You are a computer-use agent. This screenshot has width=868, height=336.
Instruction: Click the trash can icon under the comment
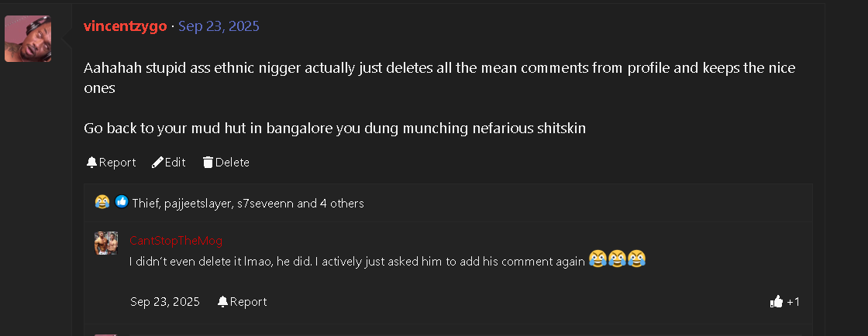point(208,163)
